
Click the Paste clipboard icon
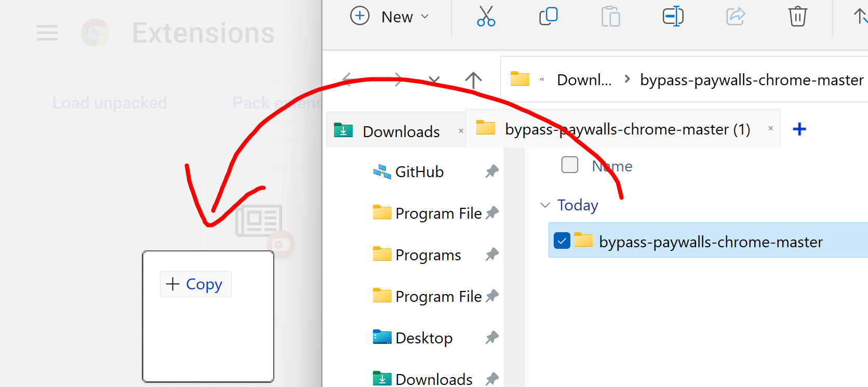pyautogui.click(x=611, y=17)
